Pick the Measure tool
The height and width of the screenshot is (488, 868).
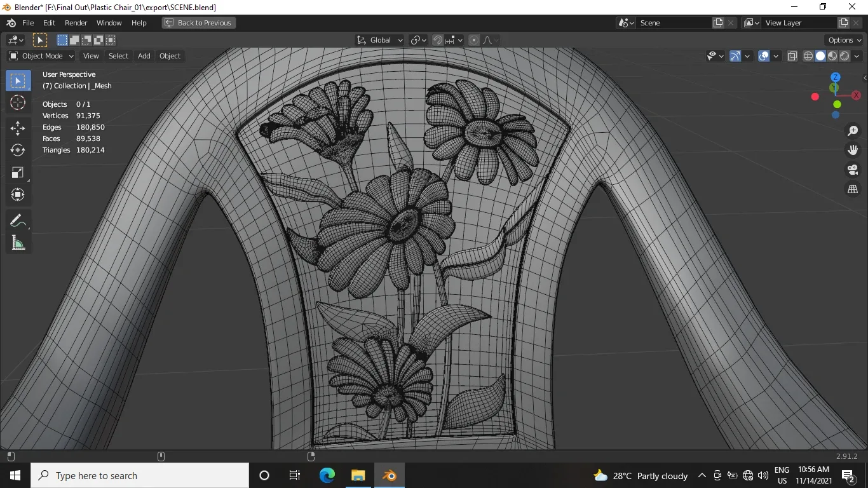18,243
